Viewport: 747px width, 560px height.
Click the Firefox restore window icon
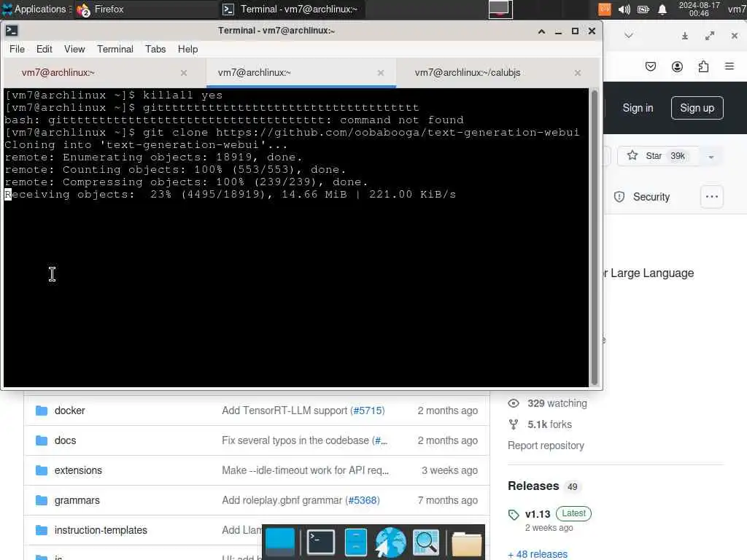point(710,36)
